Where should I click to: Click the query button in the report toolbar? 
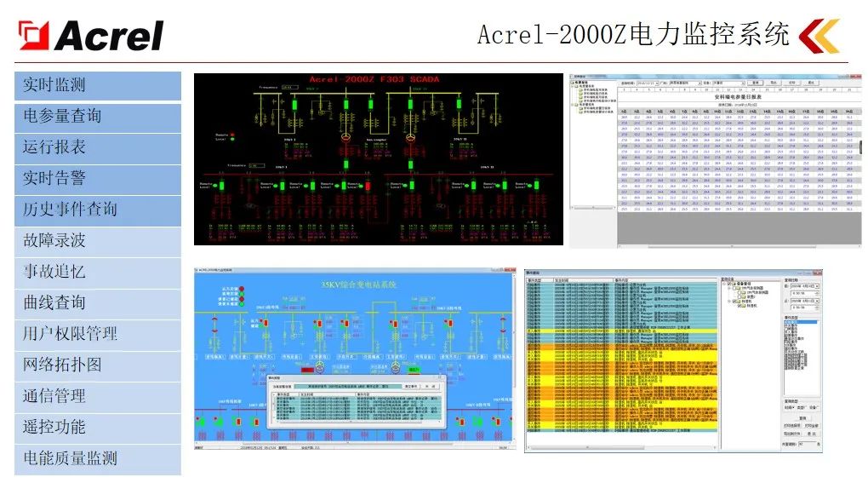[754, 83]
